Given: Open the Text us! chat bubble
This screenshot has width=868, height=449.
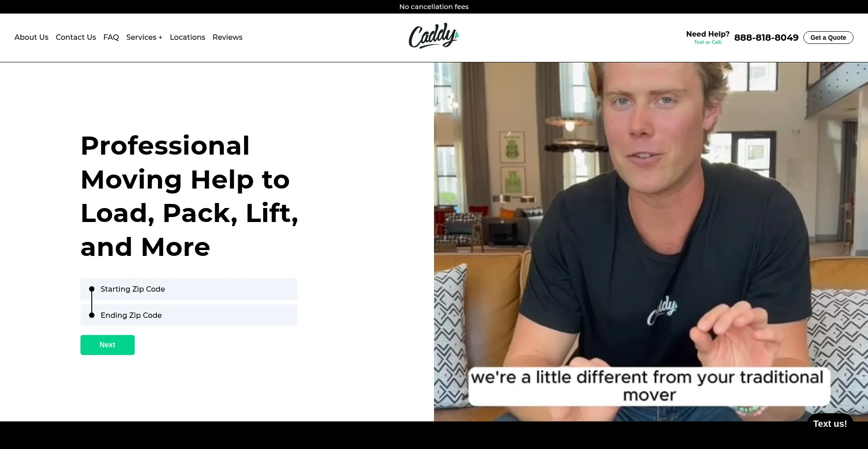Looking at the screenshot, I should click(x=830, y=424).
